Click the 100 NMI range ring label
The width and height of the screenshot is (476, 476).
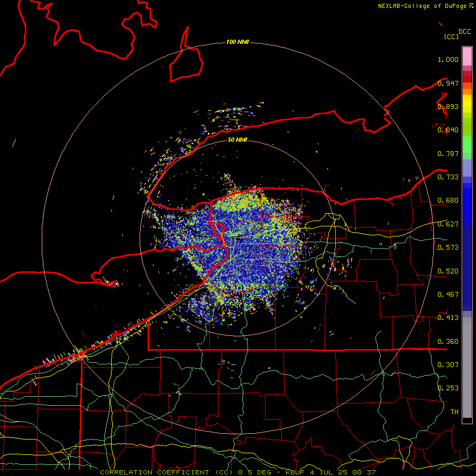[237, 42]
